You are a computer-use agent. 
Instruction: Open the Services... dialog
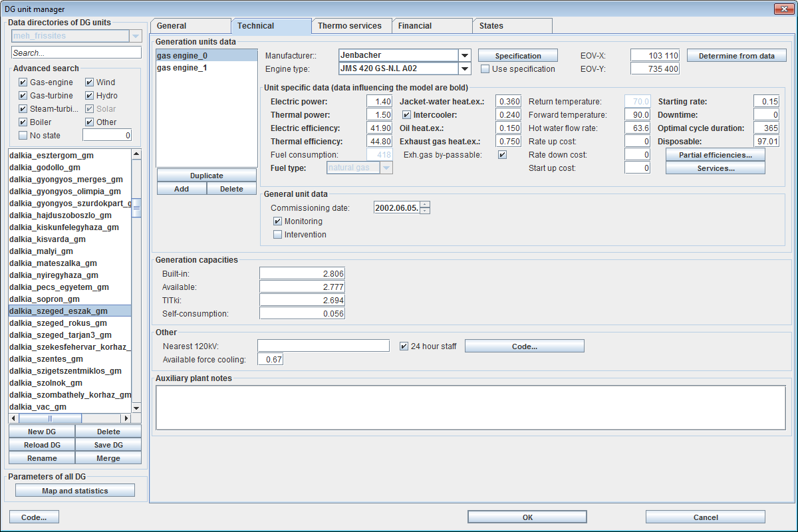pyautogui.click(x=716, y=168)
